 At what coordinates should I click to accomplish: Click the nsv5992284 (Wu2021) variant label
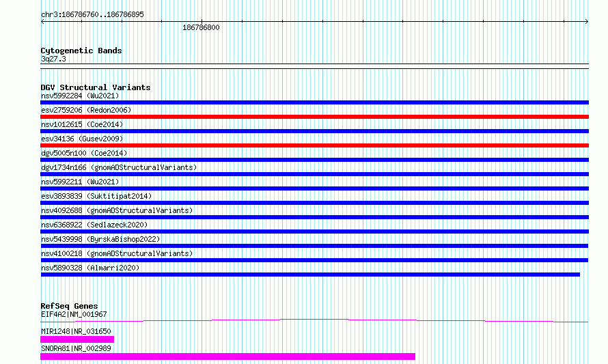point(80,96)
